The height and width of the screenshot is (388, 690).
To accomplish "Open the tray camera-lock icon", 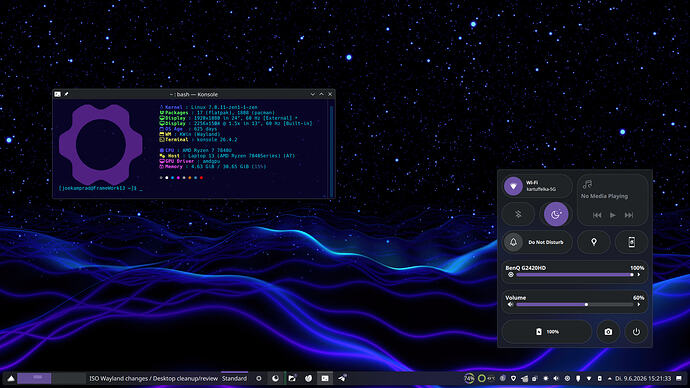I will point(535,378).
